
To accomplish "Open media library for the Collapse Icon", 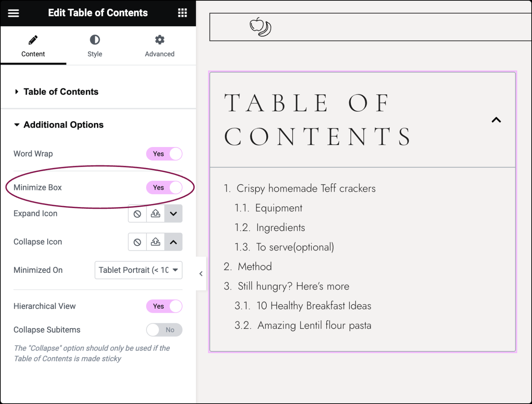I will [155, 242].
